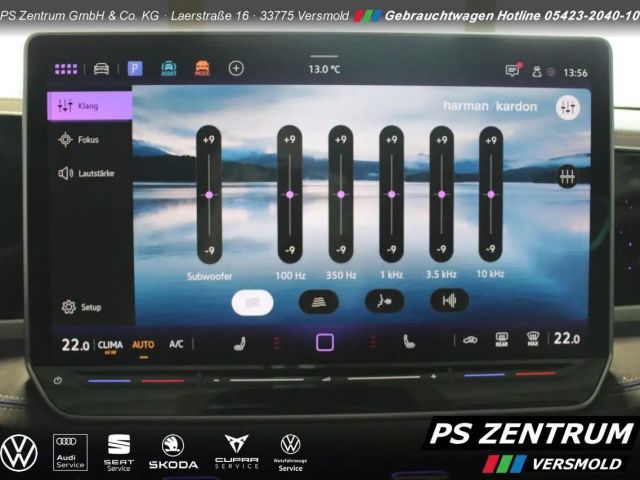Select the Lautstärke tab
Screen dimensions: 640x480
88,173
